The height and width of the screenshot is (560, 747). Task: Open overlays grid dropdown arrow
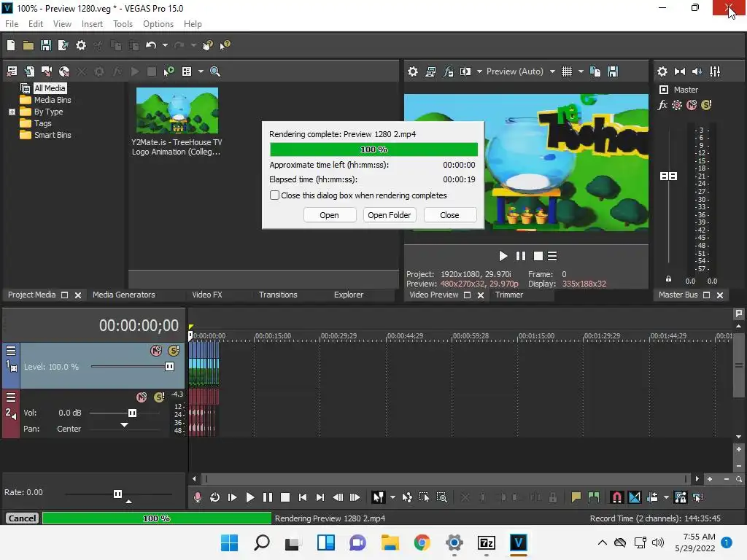[581, 71]
